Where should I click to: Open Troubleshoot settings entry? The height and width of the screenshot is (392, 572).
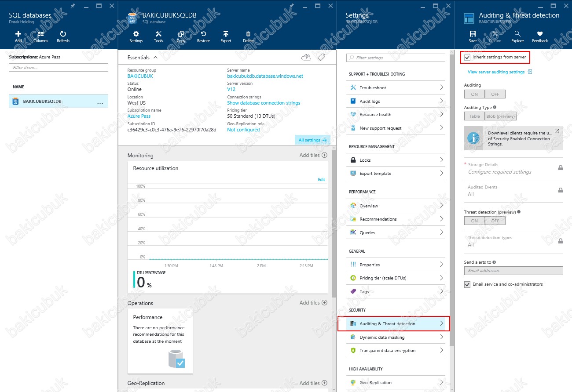pyautogui.click(x=396, y=87)
